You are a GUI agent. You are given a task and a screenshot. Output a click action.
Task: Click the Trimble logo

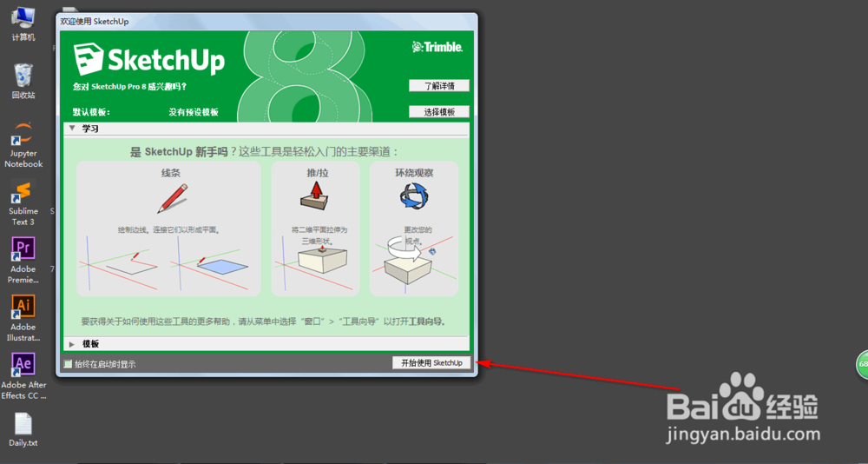tap(437, 47)
